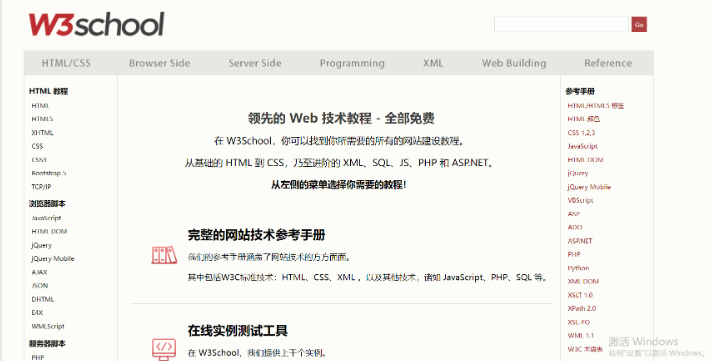Open HTML/HTML5 标签 reference link
This screenshot has width=712, height=361.
pos(596,106)
